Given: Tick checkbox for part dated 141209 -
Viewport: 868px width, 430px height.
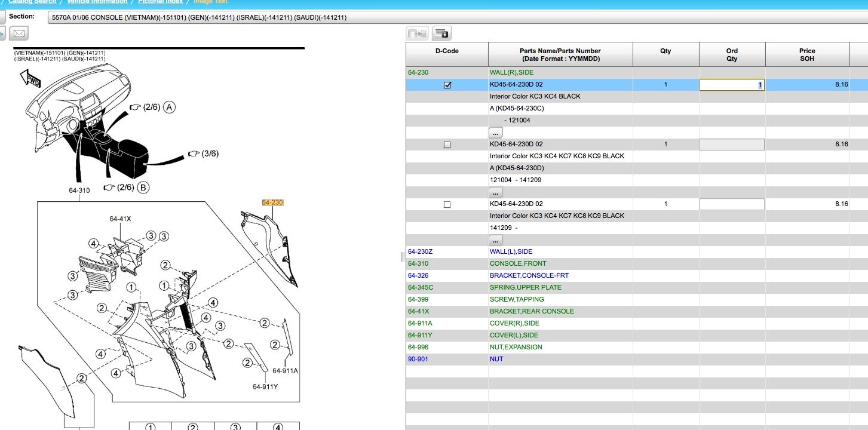Looking at the screenshot, I should 447,205.
